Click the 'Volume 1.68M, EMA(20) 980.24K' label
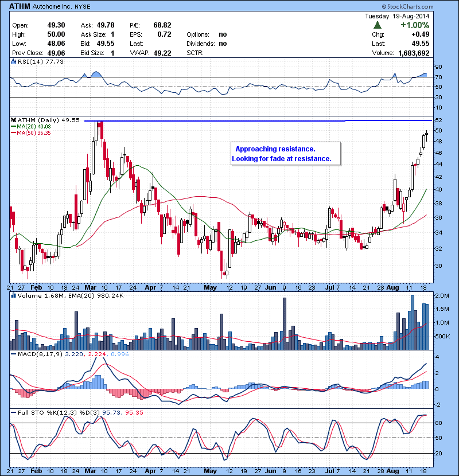 point(71,296)
